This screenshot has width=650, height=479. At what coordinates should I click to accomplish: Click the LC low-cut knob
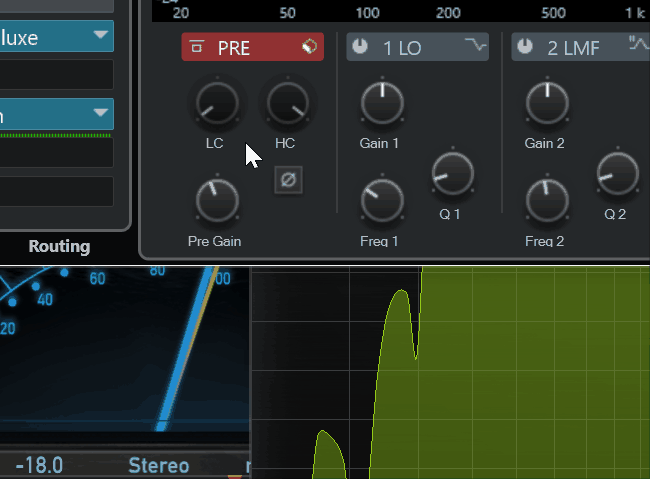coord(216,103)
